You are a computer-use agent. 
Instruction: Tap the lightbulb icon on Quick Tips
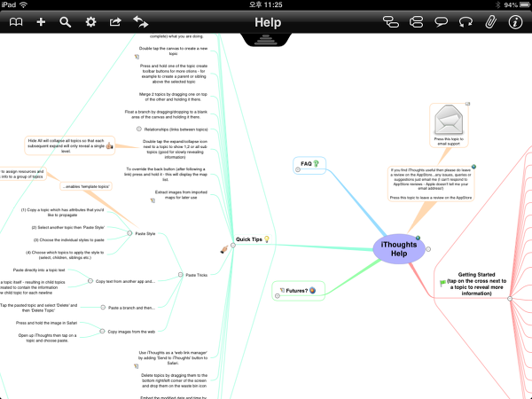coord(267,239)
